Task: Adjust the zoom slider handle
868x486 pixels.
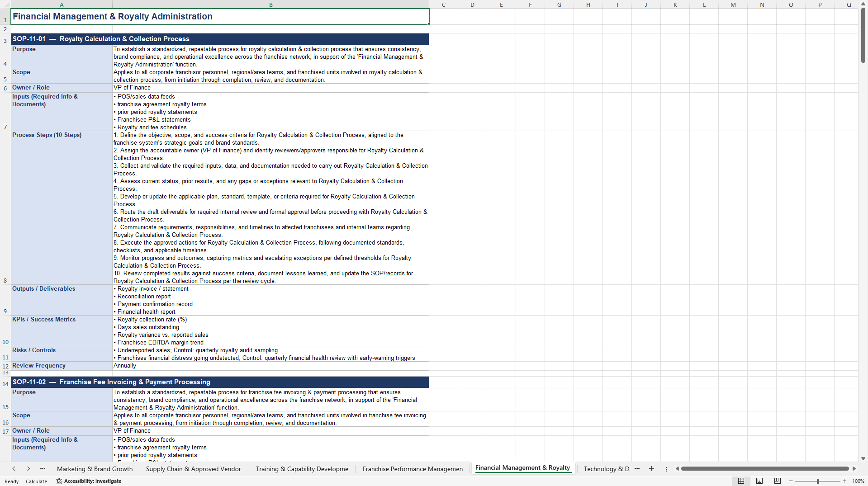Action: [x=818, y=481]
